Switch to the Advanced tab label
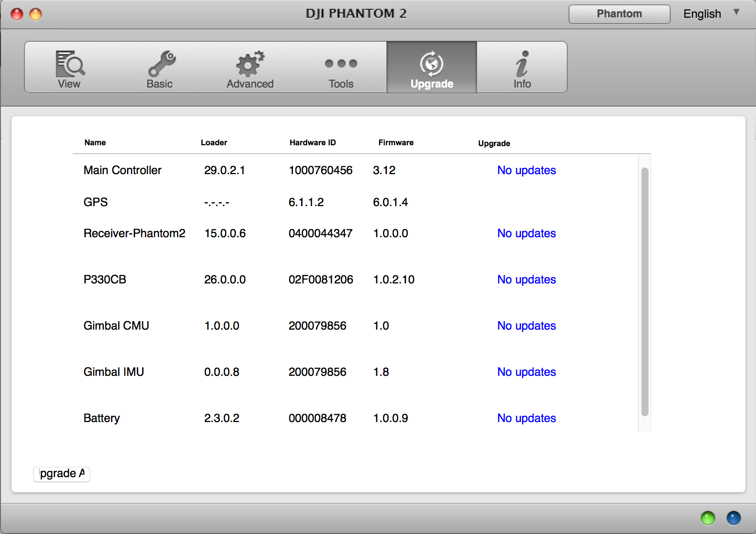This screenshot has width=756, height=534. click(250, 84)
